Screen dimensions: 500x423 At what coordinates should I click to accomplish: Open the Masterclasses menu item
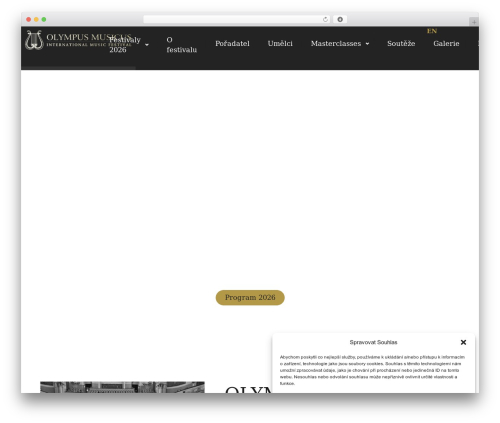click(336, 44)
